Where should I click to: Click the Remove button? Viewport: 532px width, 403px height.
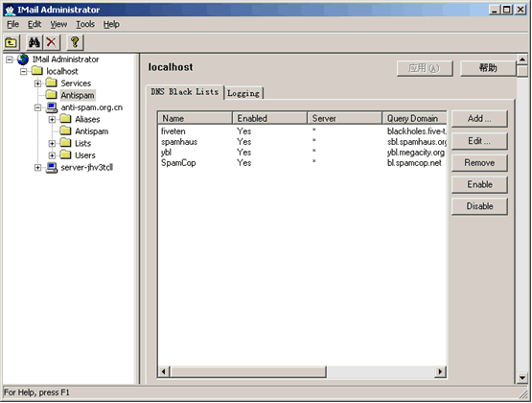click(479, 163)
